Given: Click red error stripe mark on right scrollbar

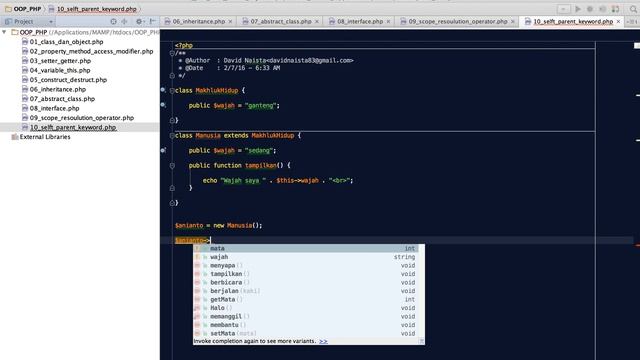Looking at the screenshot, I should (x=637, y=245).
